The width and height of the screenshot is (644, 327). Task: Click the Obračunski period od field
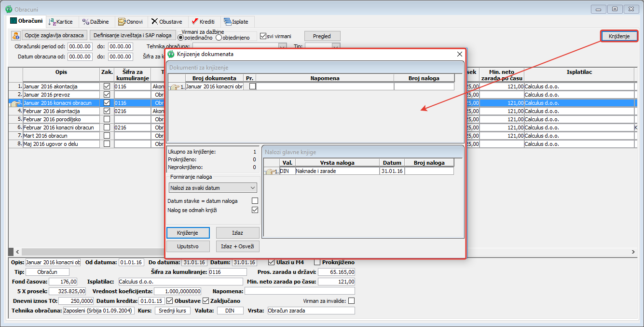[x=80, y=47]
